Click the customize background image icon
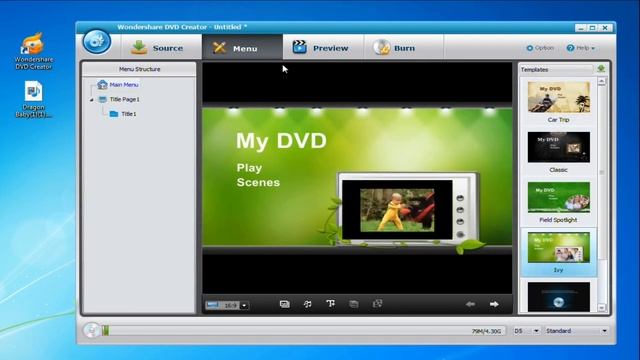 click(x=284, y=304)
